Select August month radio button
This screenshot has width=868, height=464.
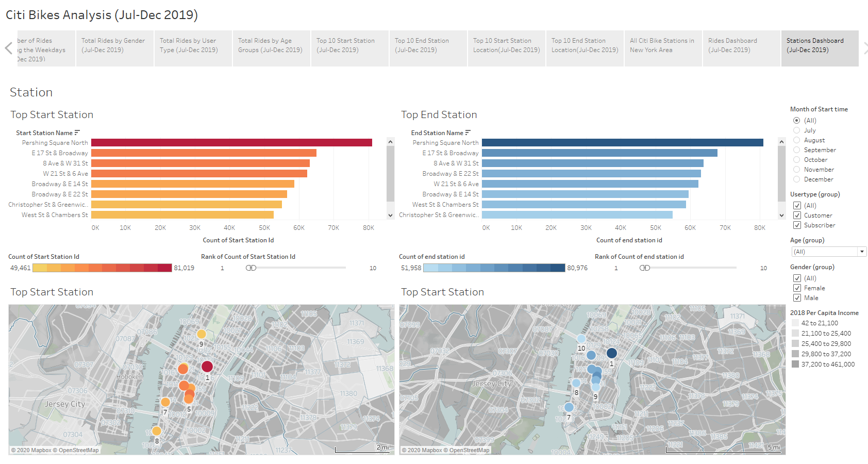coord(797,140)
